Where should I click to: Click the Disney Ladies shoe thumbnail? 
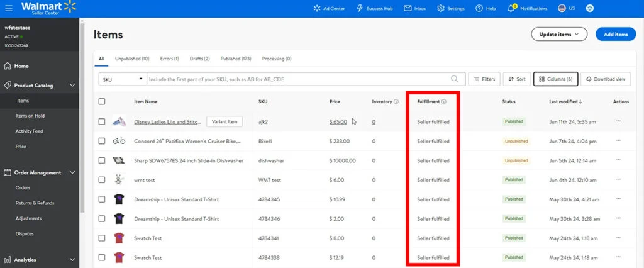pyautogui.click(x=119, y=121)
